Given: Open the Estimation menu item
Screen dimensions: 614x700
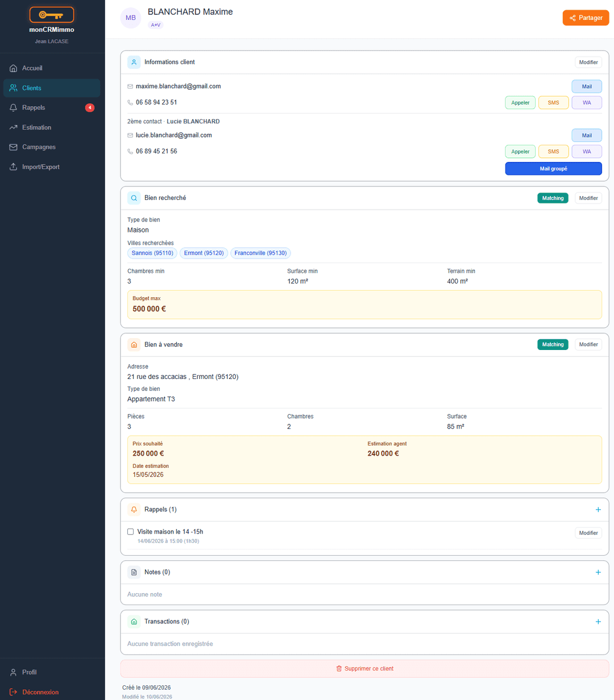Looking at the screenshot, I should click(x=52, y=127).
